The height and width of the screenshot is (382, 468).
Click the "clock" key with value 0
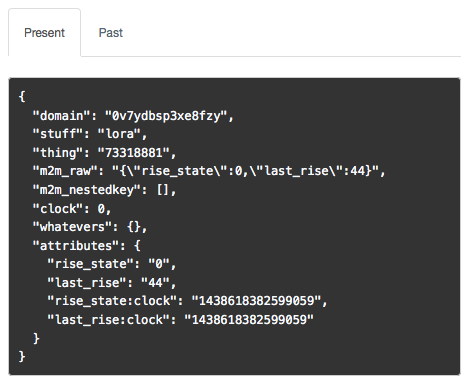[x=58, y=209]
